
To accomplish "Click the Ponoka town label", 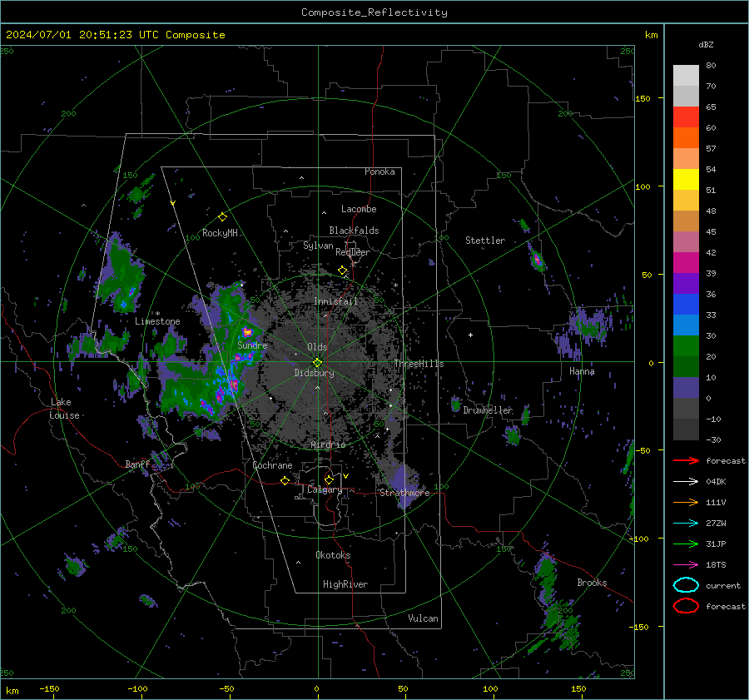I will tap(379, 172).
